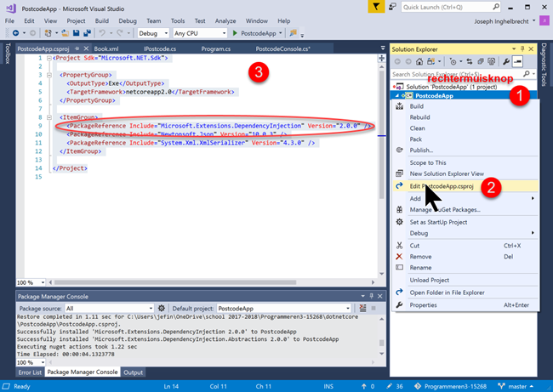Choose Set as StartUp Project
The width and height of the screenshot is (553, 392).
(x=465, y=222)
